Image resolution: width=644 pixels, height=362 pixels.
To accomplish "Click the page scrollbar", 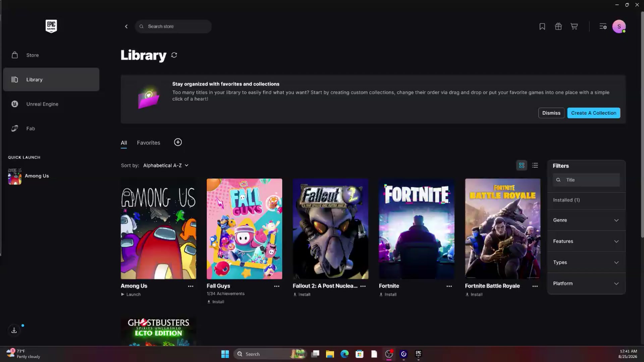I will (x=642, y=124).
